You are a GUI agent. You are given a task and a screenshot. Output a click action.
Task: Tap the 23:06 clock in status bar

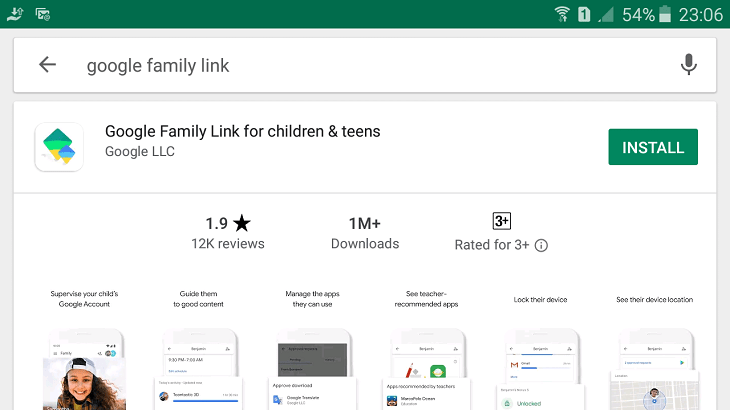click(x=701, y=15)
